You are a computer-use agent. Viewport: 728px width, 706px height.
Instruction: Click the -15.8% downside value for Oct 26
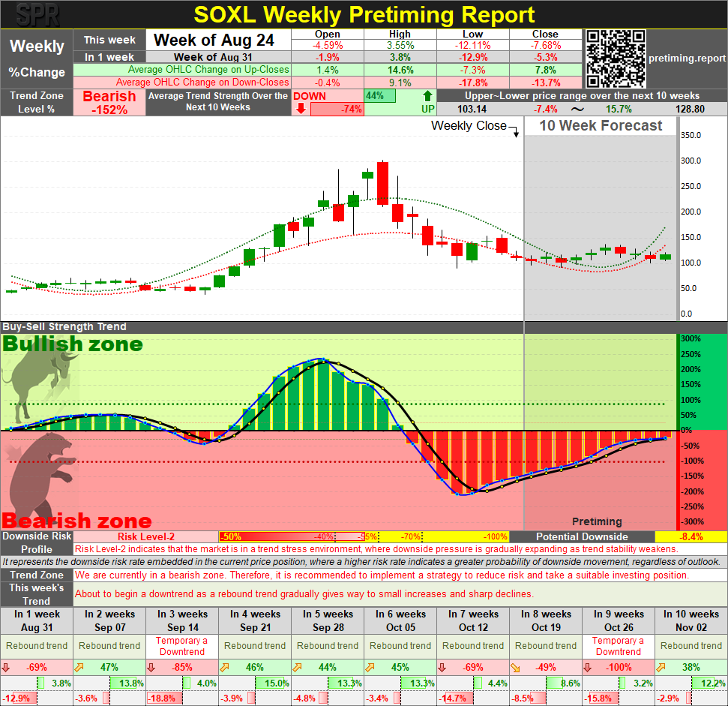598,698
